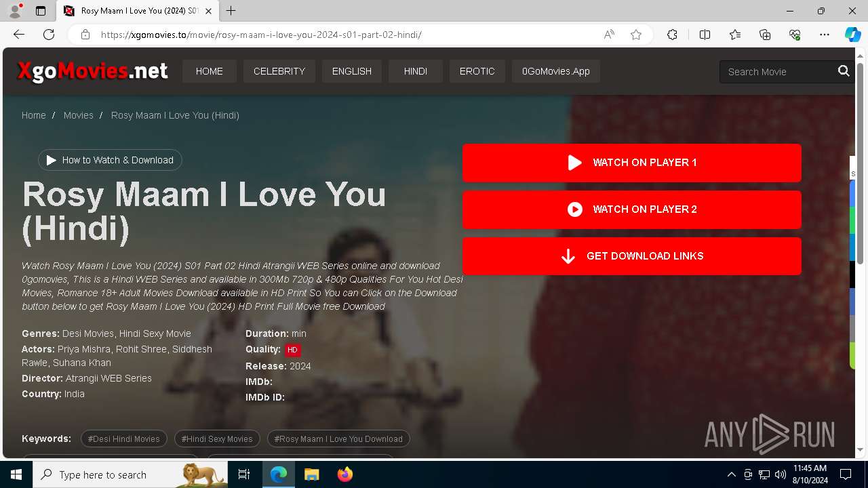Open actor Suhana Khan link
The image size is (868, 488).
82,363
